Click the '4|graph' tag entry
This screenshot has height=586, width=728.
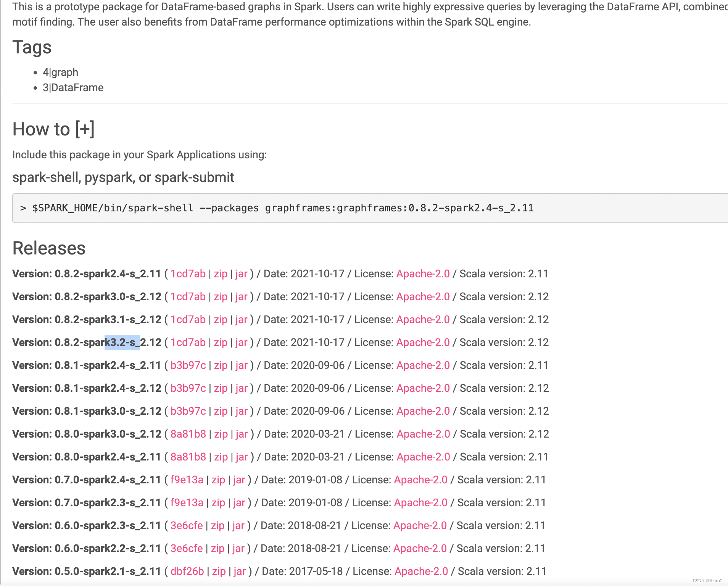click(60, 72)
